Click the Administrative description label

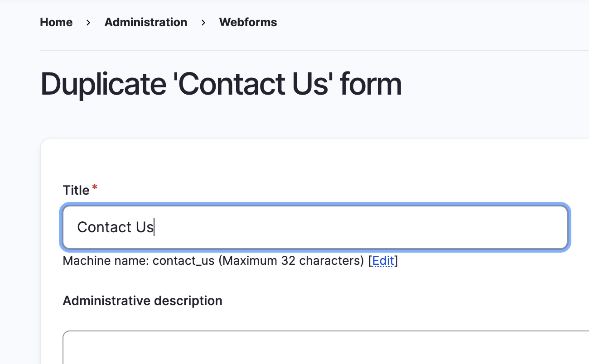coord(142,301)
